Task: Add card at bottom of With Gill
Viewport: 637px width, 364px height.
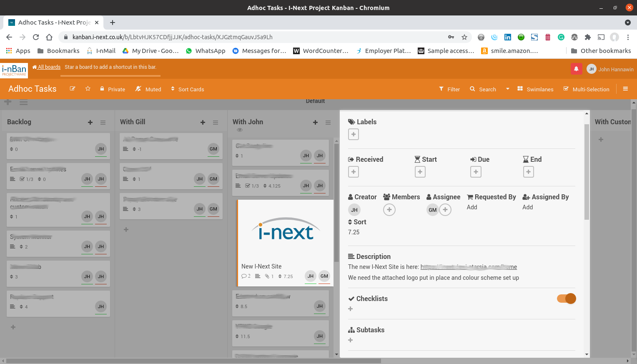Action: (x=126, y=230)
